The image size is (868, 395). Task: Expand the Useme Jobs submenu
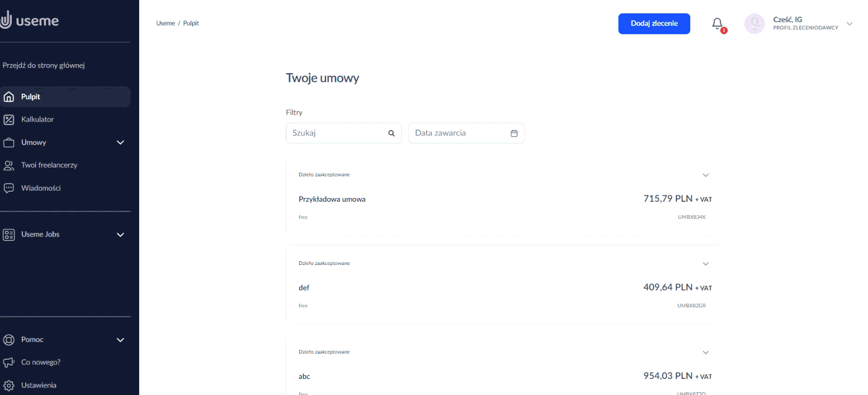pos(120,234)
